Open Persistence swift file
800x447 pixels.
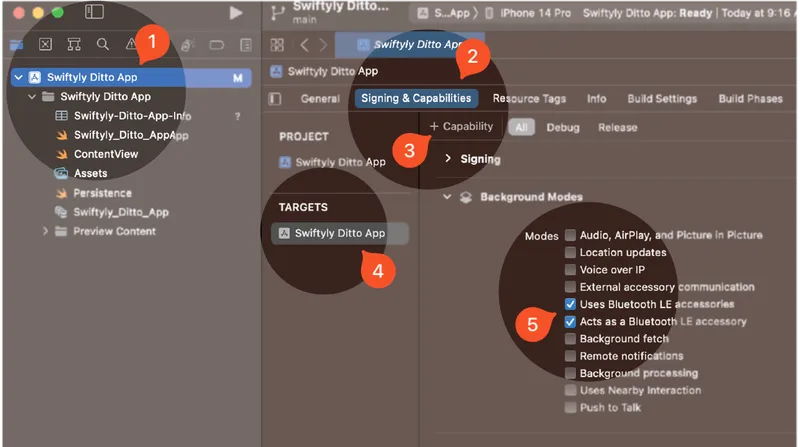point(93,193)
